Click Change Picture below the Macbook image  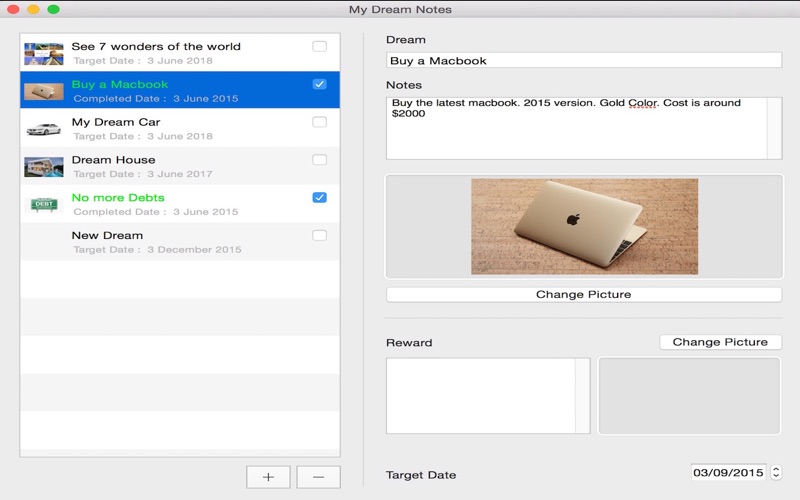point(584,294)
